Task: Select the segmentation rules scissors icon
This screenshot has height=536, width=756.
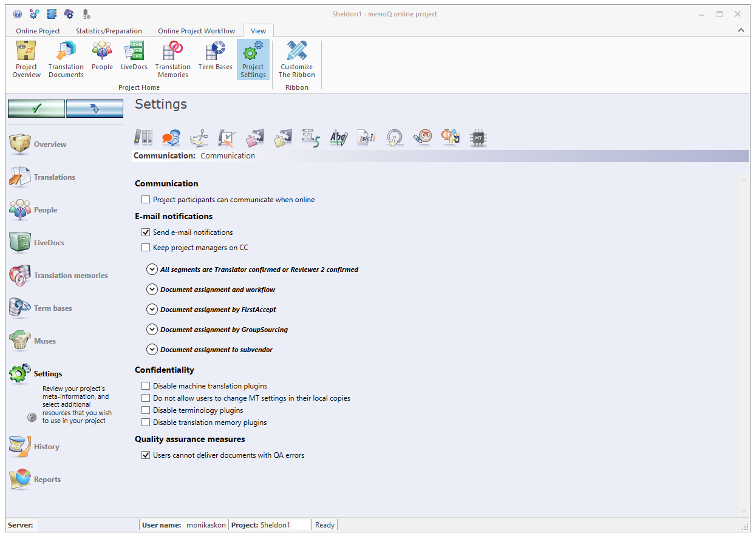Action: click(x=199, y=137)
